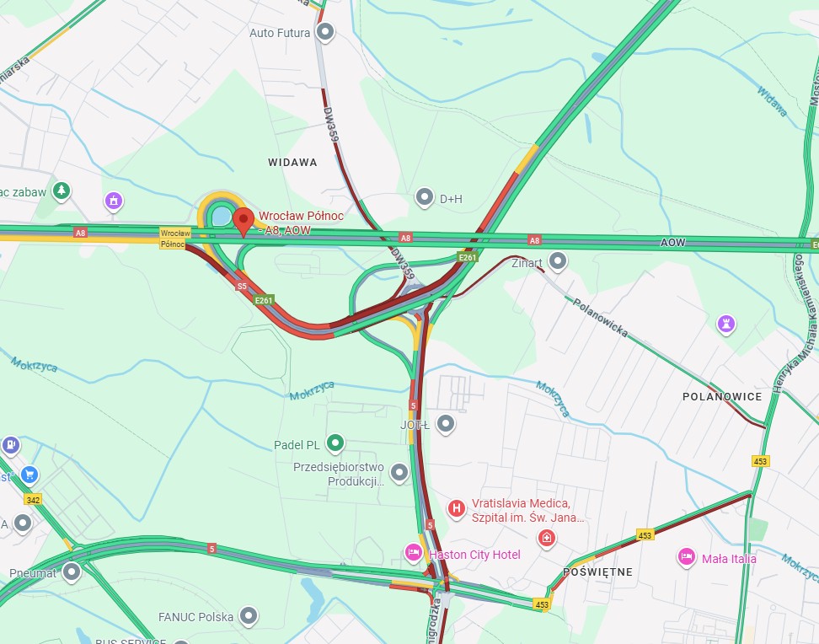Select the Pneumat business marker

pyautogui.click(x=72, y=572)
